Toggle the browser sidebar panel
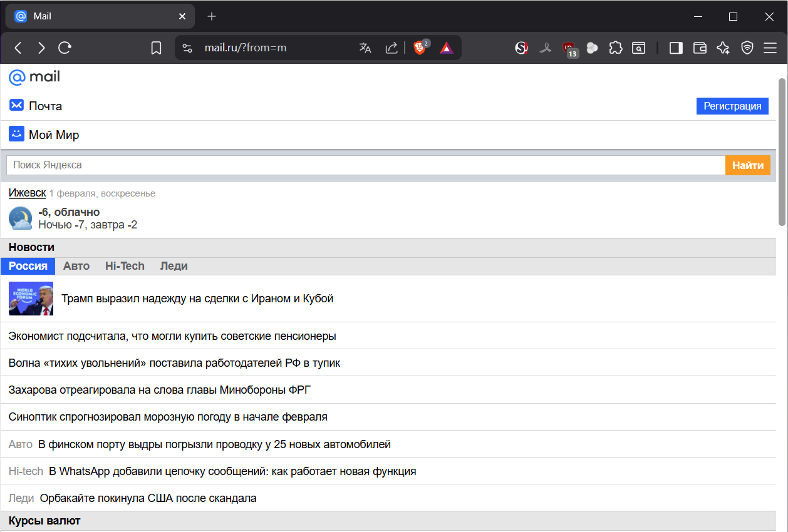 pyautogui.click(x=676, y=48)
